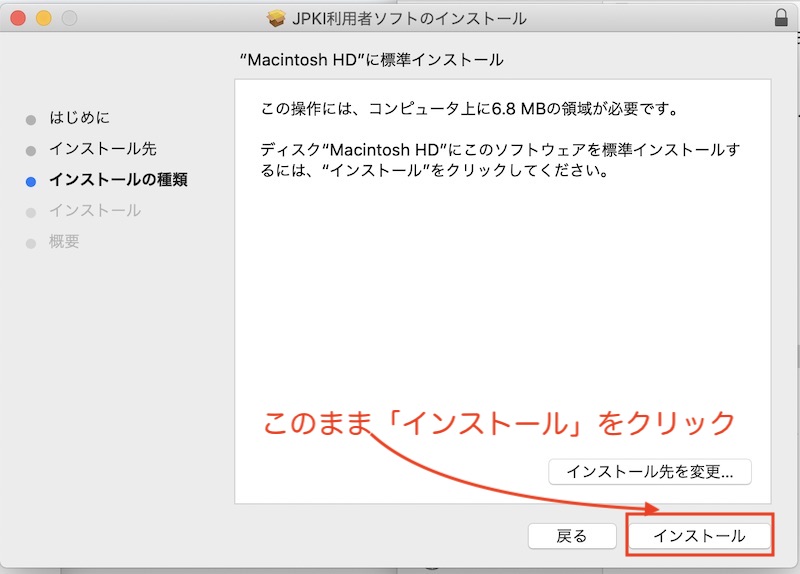
Task: Click the lock icon in title bar
Action: [x=781, y=18]
